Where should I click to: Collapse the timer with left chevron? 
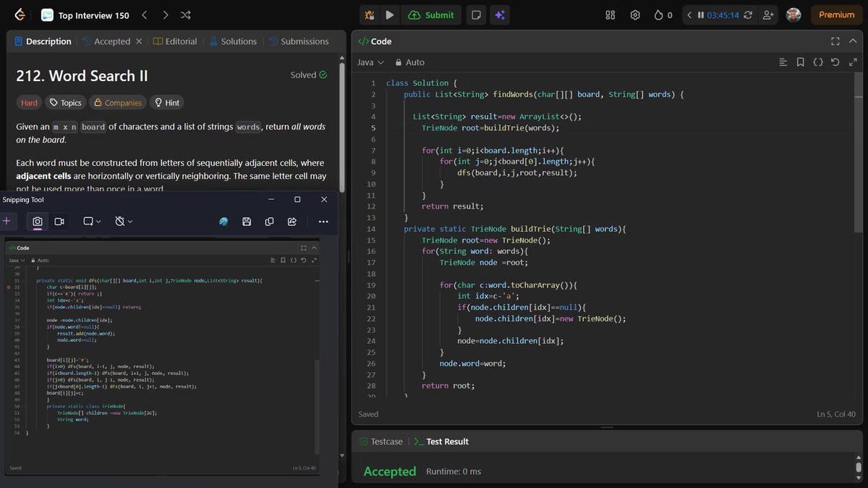coord(689,14)
